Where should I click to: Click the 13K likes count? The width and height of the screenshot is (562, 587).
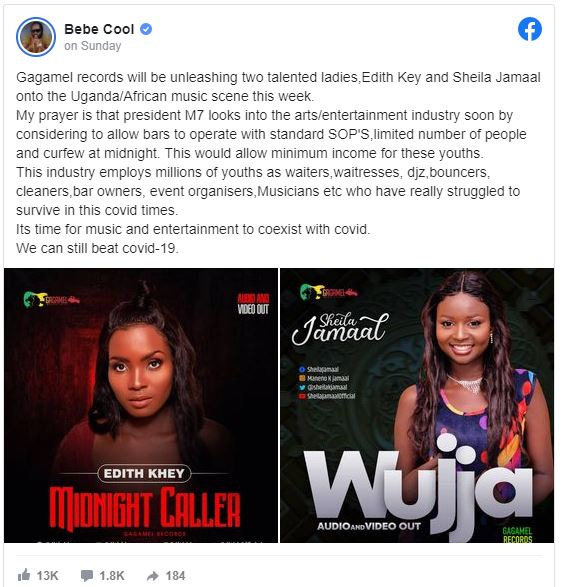pyautogui.click(x=48, y=575)
